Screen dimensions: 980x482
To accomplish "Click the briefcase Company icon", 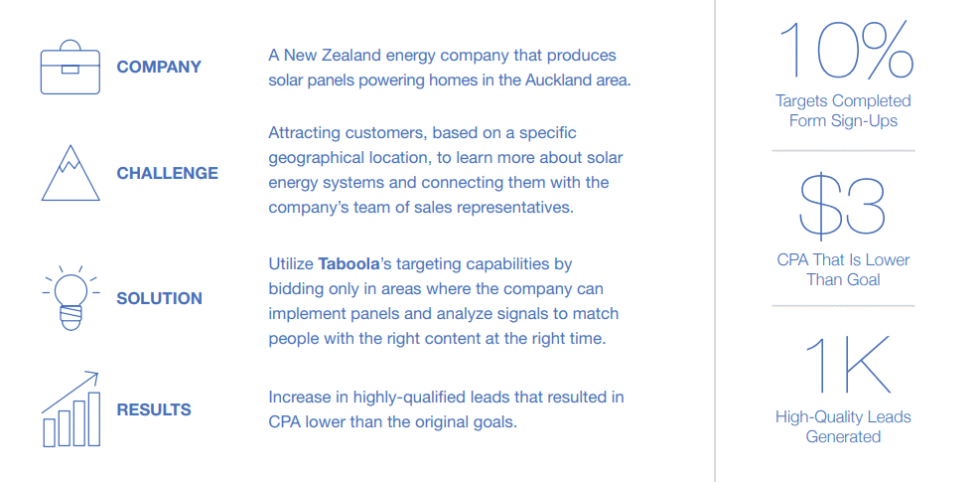I will tap(70, 67).
